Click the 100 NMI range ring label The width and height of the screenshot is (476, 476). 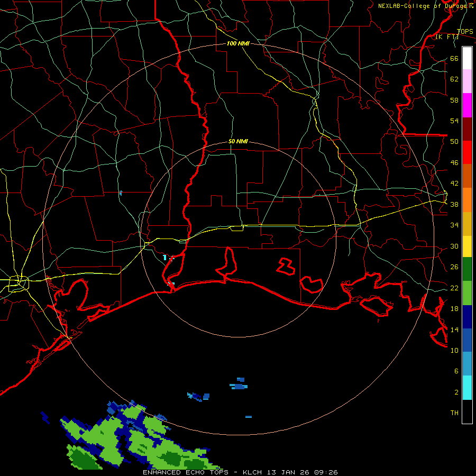point(238,43)
